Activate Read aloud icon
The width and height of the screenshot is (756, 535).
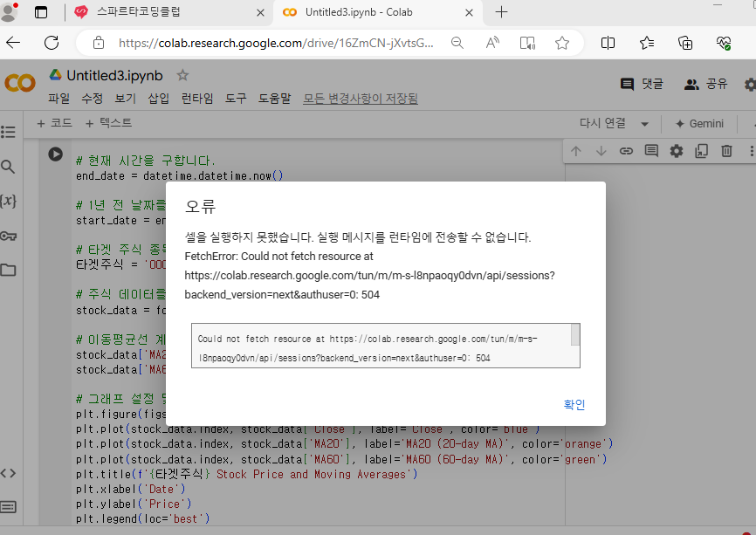pyautogui.click(x=492, y=43)
